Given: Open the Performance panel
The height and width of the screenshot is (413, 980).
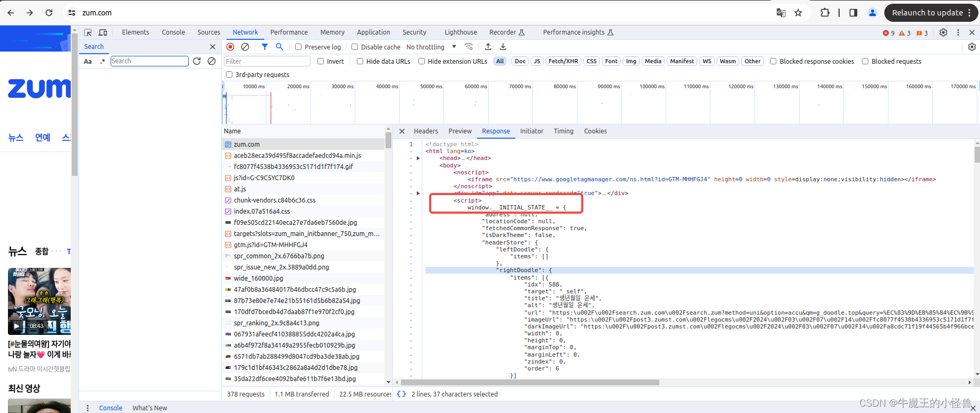Looking at the screenshot, I should 289,32.
